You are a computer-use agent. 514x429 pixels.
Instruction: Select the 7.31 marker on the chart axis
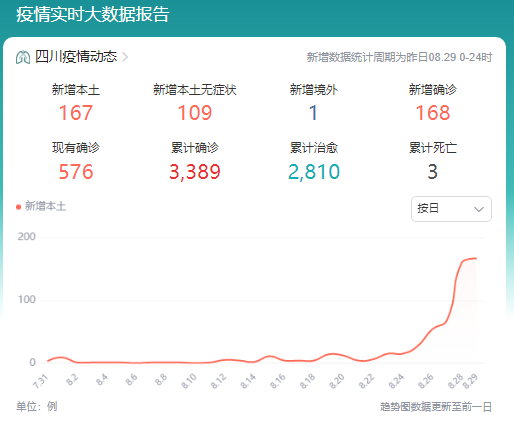[41, 381]
